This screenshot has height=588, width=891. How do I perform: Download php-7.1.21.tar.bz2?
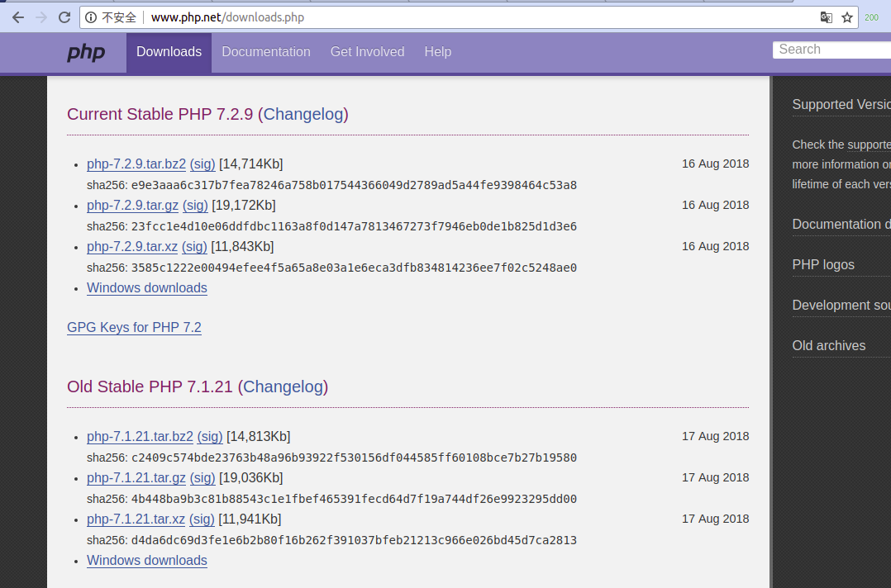tap(140, 437)
